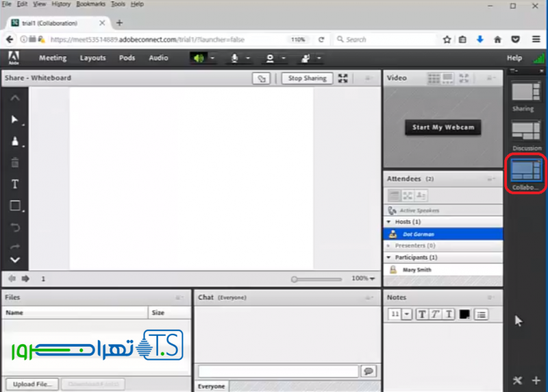
Task: Click the send chat message icon
Action: 369,371
